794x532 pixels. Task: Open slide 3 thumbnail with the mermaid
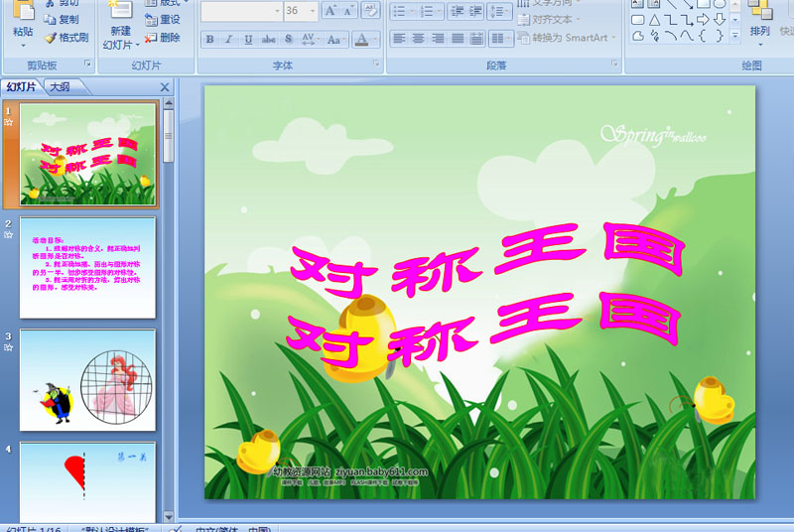(87, 380)
